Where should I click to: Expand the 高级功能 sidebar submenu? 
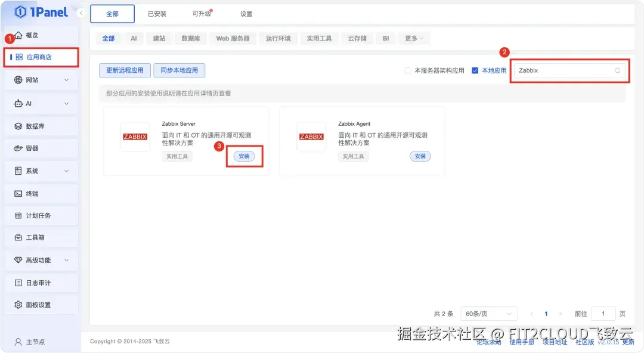click(67, 260)
